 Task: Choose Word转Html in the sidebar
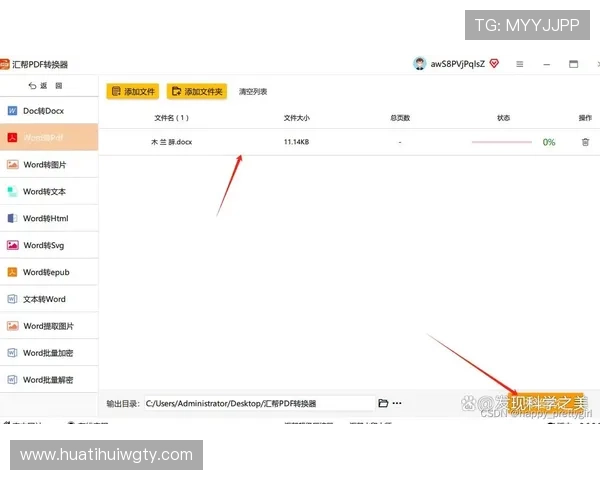click(x=49, y=218)
